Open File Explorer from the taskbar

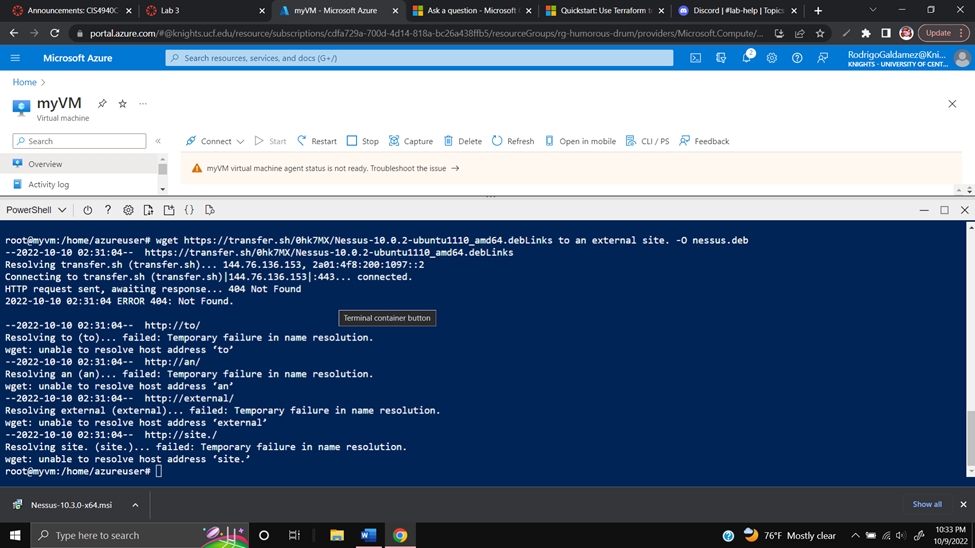click(337, 535)
